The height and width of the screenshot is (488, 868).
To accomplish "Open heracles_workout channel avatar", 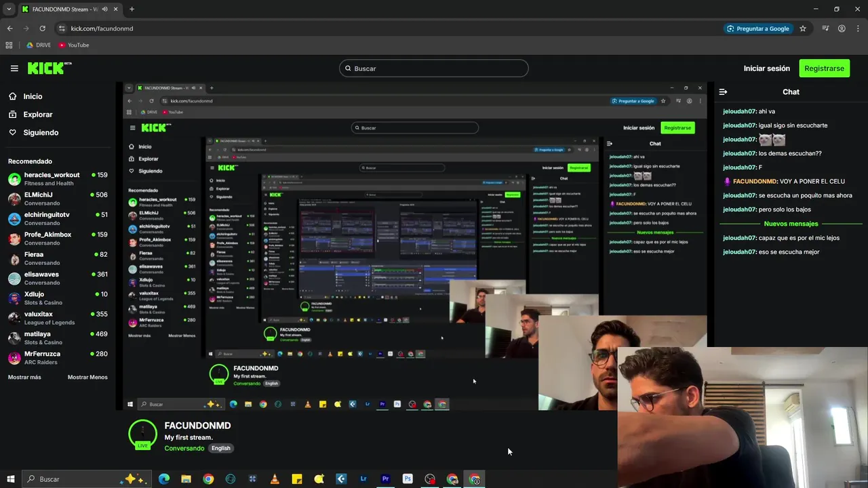I will coord(14,179).
